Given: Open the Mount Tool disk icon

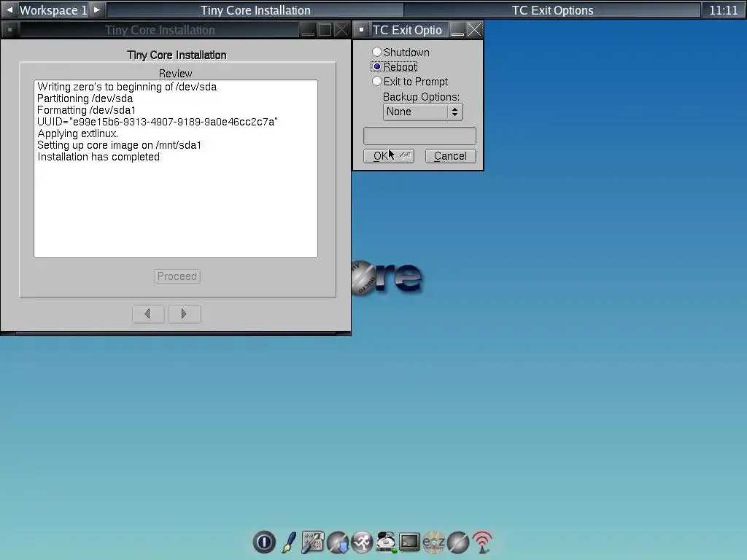Looking at the screenshot, I should (387, 542).
